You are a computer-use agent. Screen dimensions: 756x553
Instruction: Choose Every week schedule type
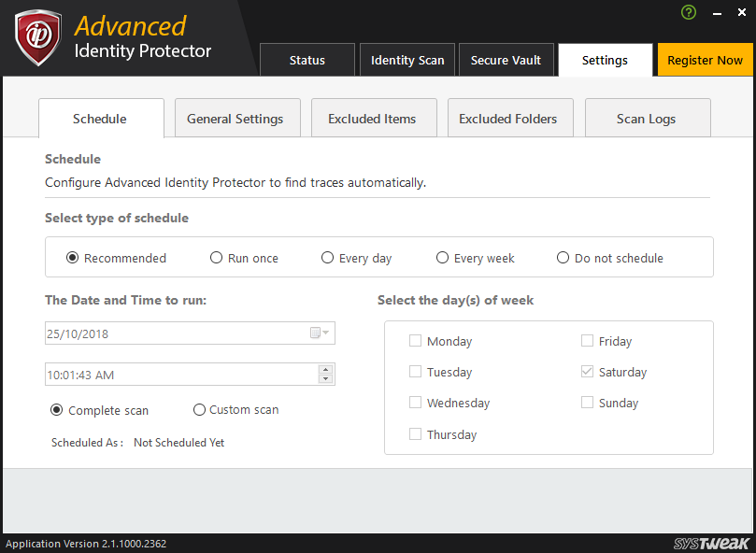443,258
